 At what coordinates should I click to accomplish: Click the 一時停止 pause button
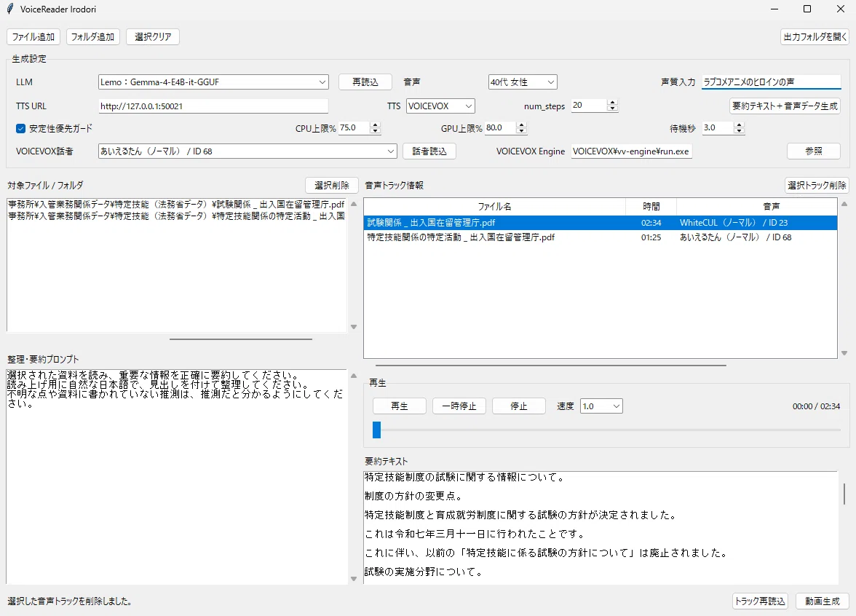click(459, 406)
